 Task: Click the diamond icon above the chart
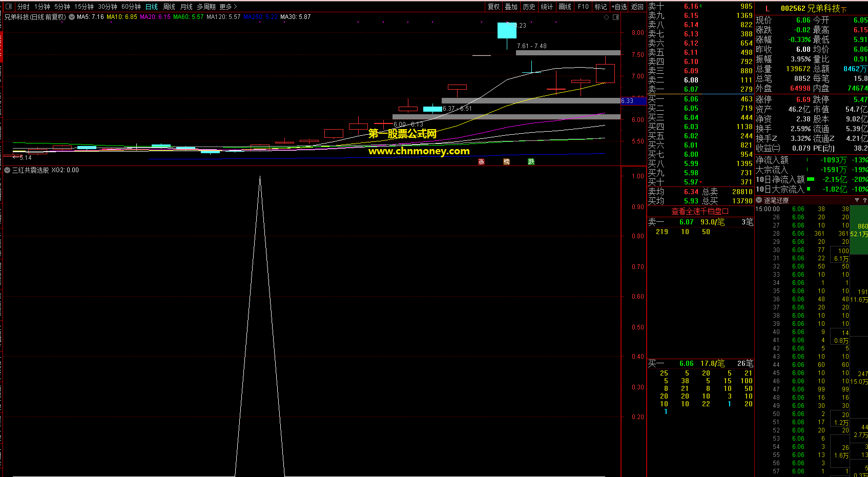pyautogui.click(x=607, y=17)
